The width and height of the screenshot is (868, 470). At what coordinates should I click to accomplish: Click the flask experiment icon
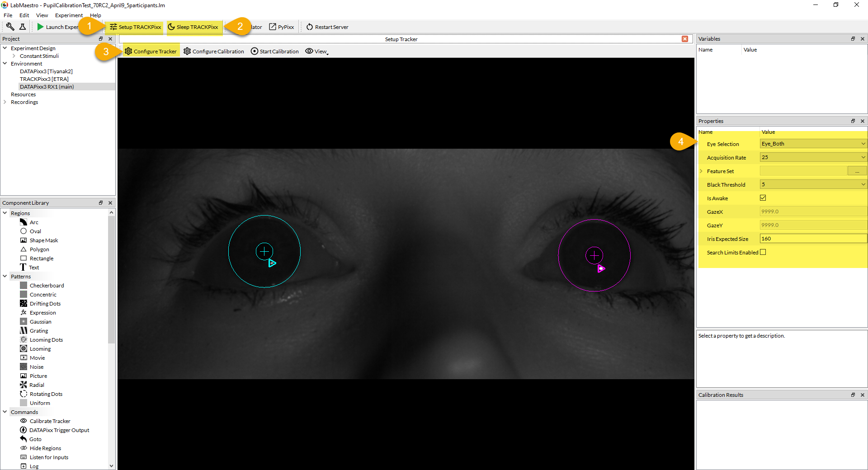coord(23,27)
